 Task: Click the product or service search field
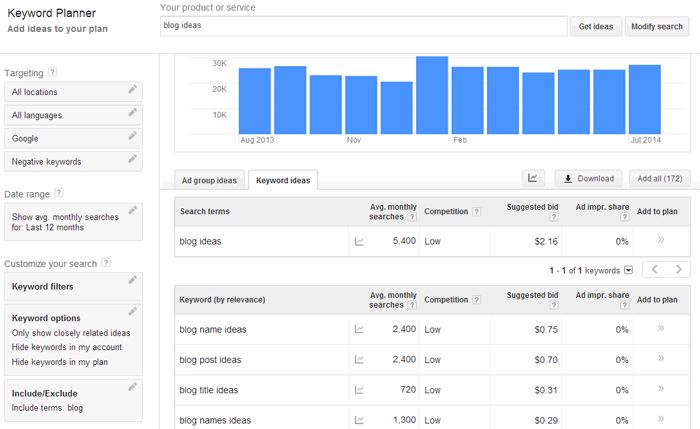[x=363, y=26]
